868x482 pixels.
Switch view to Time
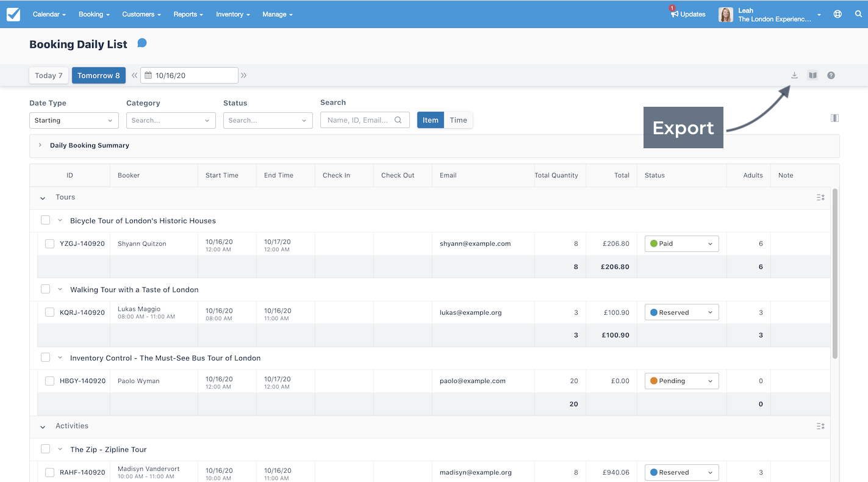(459, 120)
